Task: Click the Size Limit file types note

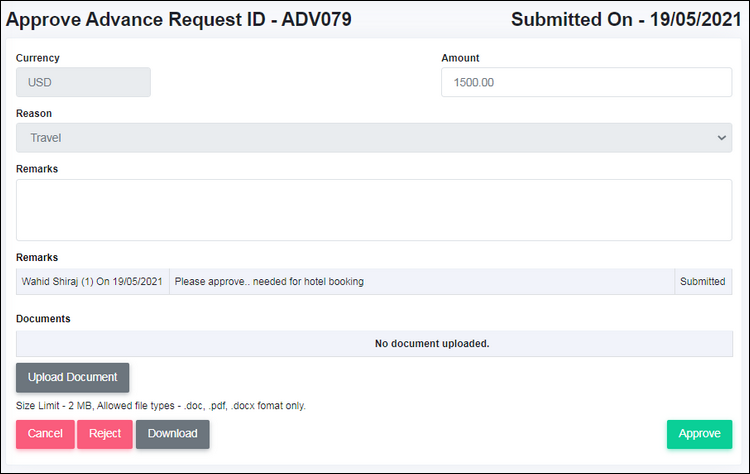Action: click(x=161, y=406)
